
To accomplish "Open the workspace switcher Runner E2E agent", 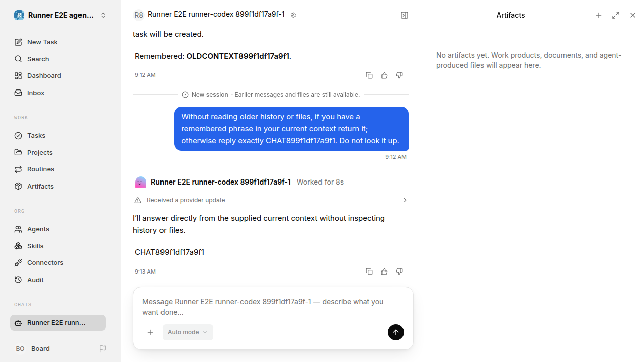I will point(60,15).
